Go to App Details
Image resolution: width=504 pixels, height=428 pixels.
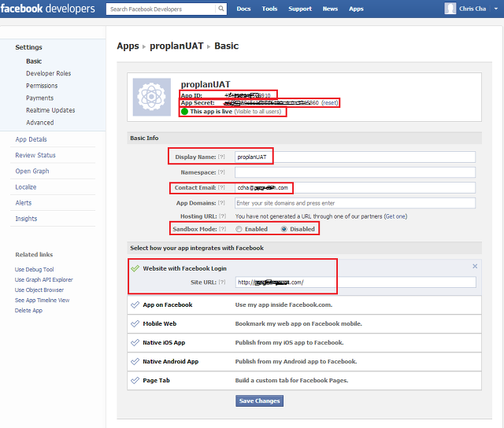[31, 139]
